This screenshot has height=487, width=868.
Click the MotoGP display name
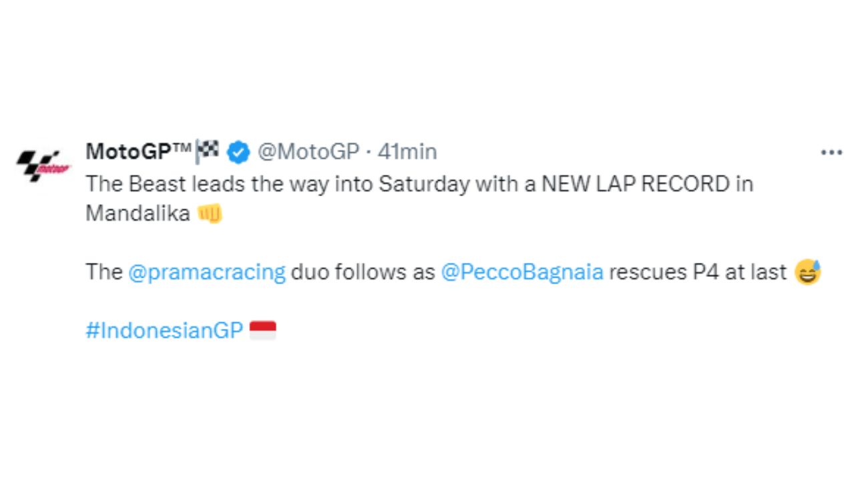[x=138, y=151]
